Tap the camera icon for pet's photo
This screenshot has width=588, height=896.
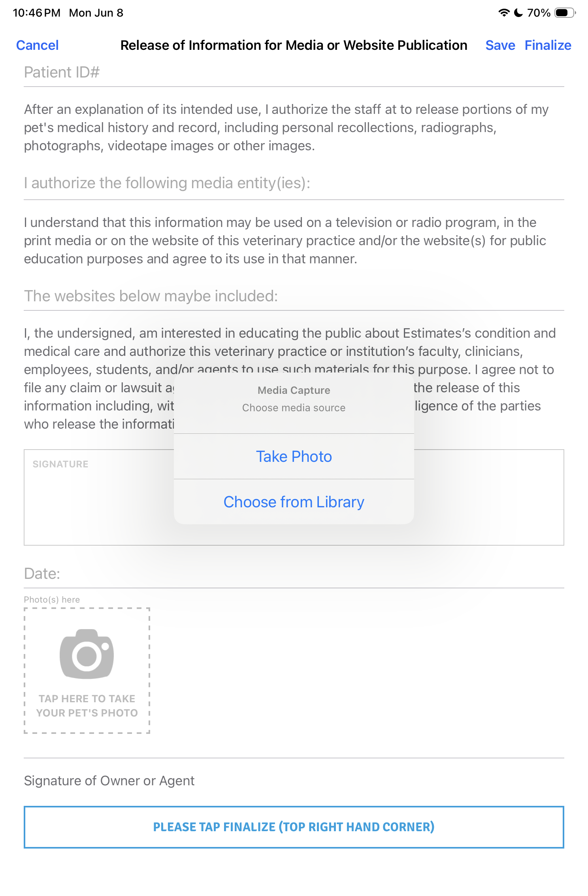[x=87, y=654]
